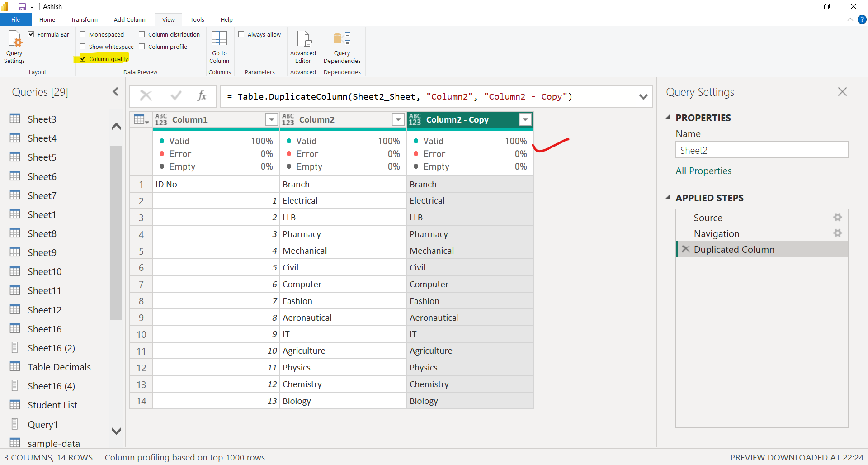Image resolution: width=868 pixels, height=465 pixels.
Task: Toggle Query Settings pane from ribbon
Action: coord(14,47)
